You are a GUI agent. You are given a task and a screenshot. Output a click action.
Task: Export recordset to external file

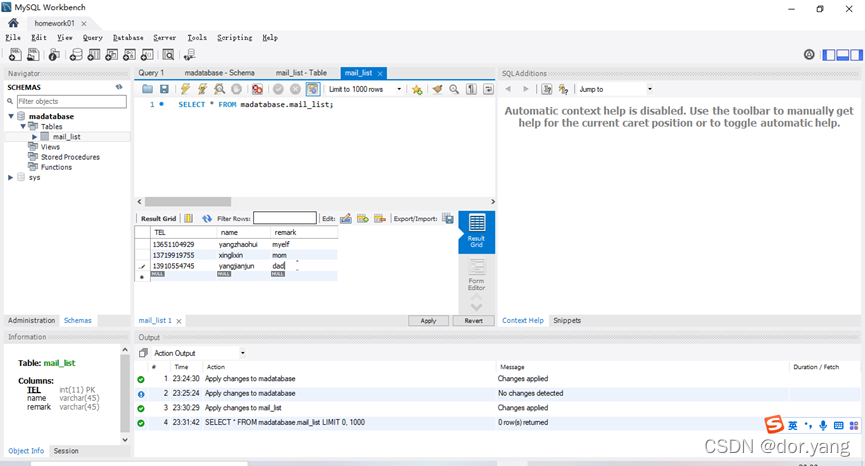[448, 218]
